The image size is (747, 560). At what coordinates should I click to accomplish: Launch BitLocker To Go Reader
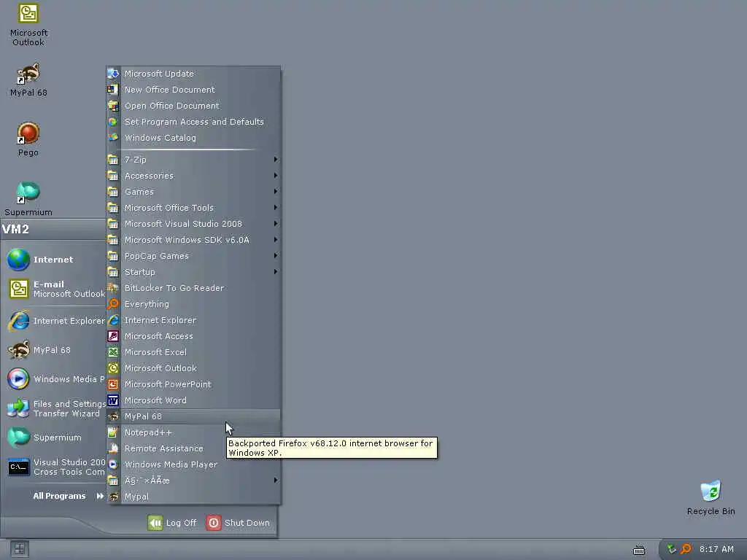click(x=193, y=288)
